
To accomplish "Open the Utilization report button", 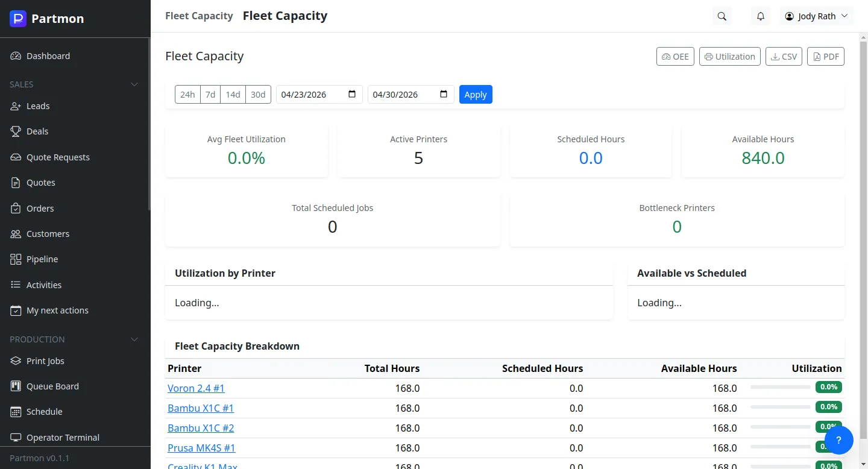I will click(729, 57).
